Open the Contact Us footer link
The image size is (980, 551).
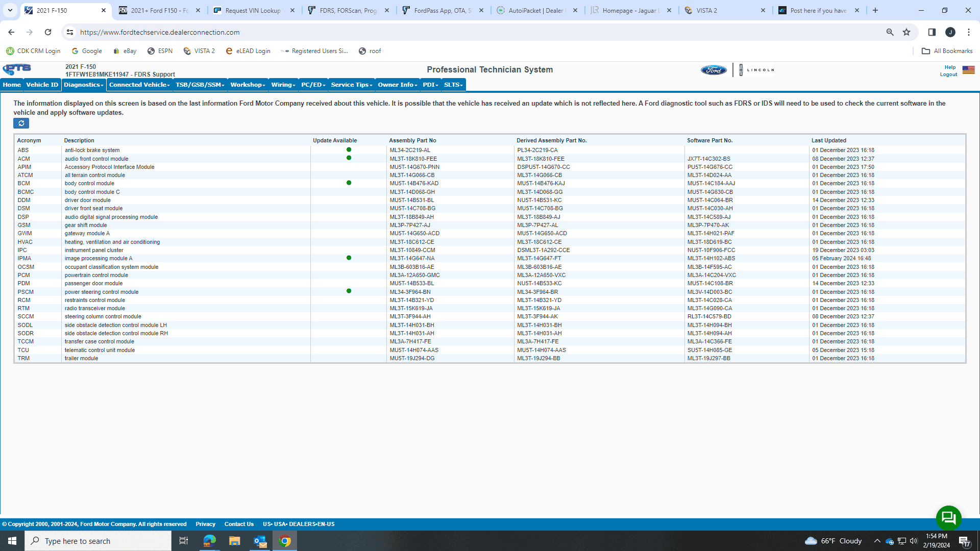(239, 524)
